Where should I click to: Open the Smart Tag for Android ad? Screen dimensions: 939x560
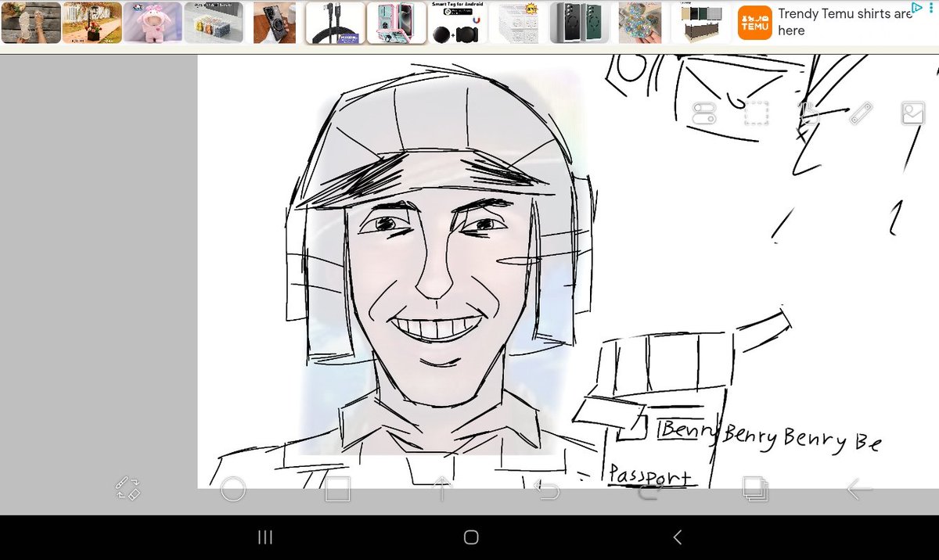pos(458,23)
